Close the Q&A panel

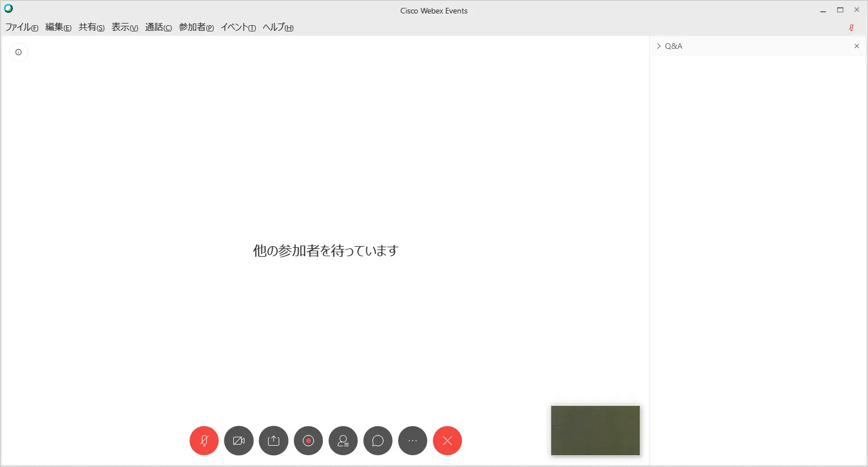click(x=856, y=46)
